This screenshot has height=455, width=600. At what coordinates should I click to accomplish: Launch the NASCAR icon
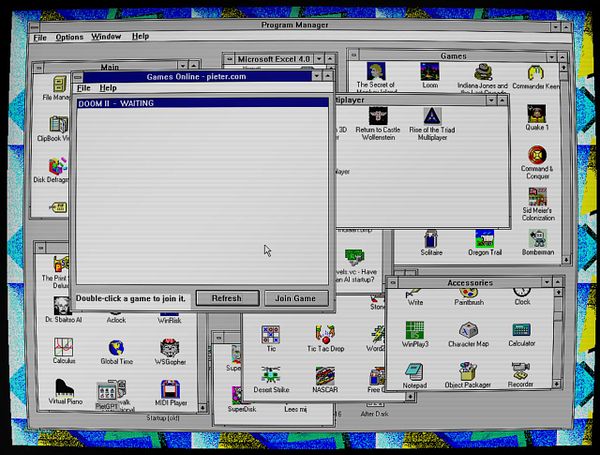(325, 376)
